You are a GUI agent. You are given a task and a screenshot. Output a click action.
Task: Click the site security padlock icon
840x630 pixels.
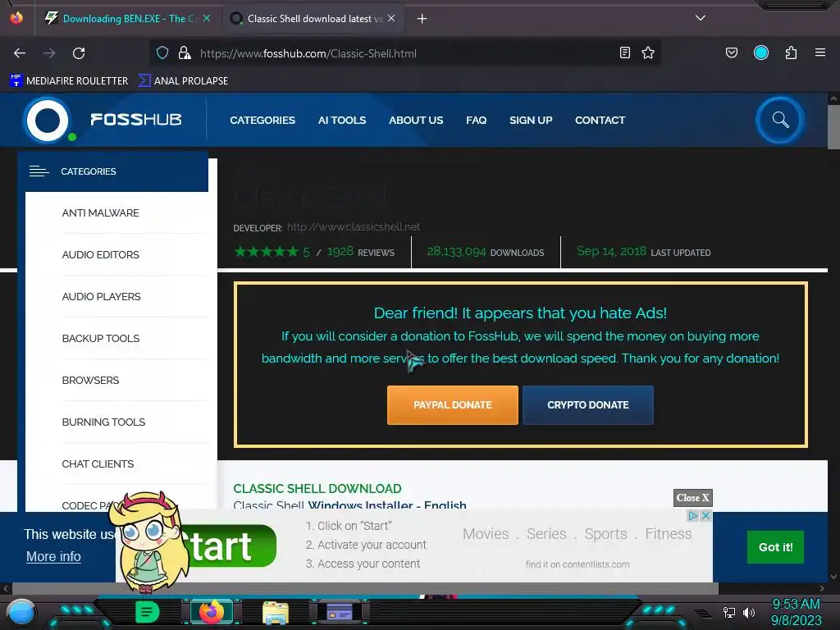pos(185,52)
